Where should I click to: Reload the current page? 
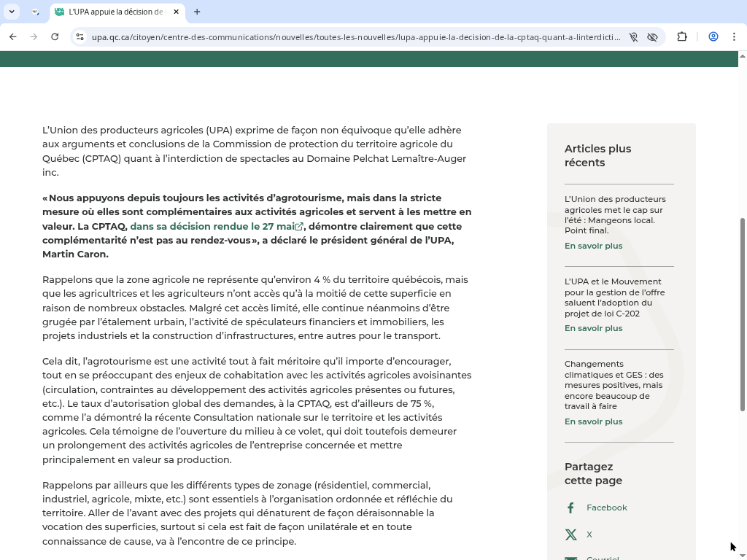(x=55, y=36)
